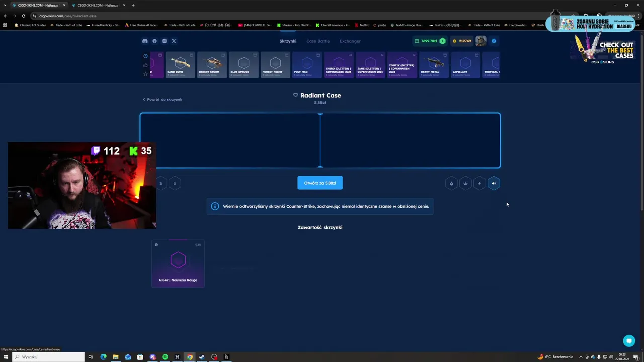Open the Zontix (Glitter) Copenhagen 2024 drop
The image size is (644, 362).
[x=402, y=65]
